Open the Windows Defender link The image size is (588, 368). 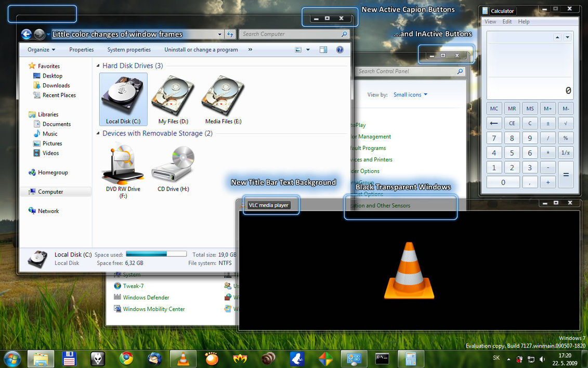pos(146,297)
